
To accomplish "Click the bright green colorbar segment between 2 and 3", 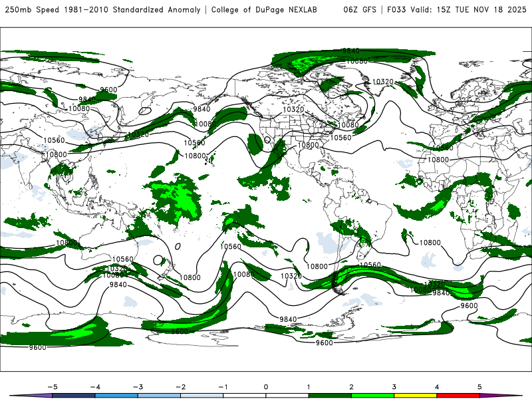I will point(372,396).
